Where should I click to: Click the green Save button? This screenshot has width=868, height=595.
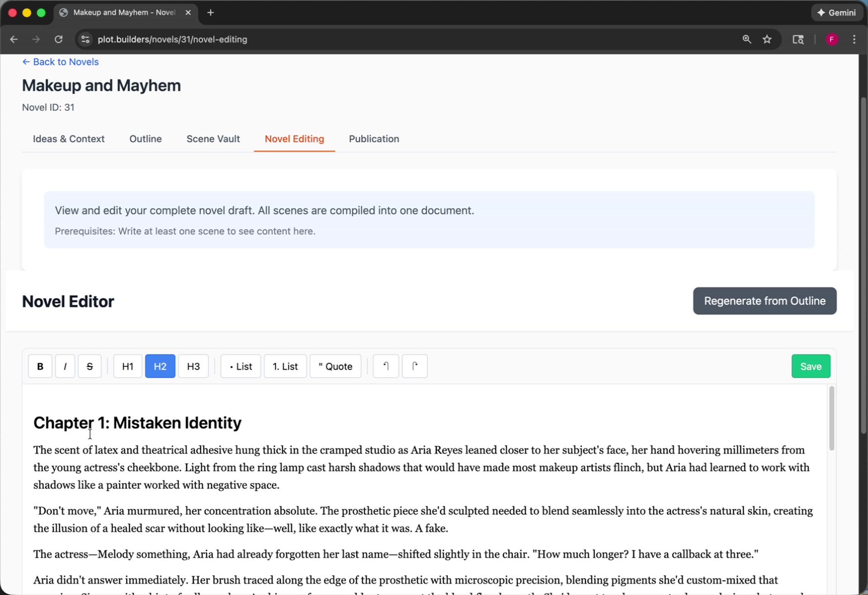(810, 366)
